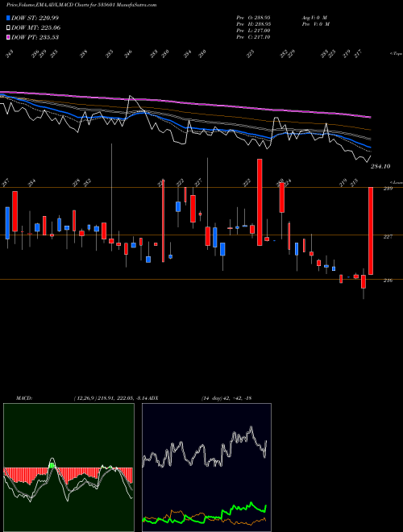The image size is (403, 532).
Task: Select the 'DOW ST: 220.99' legend text
Action: (35, 18)
